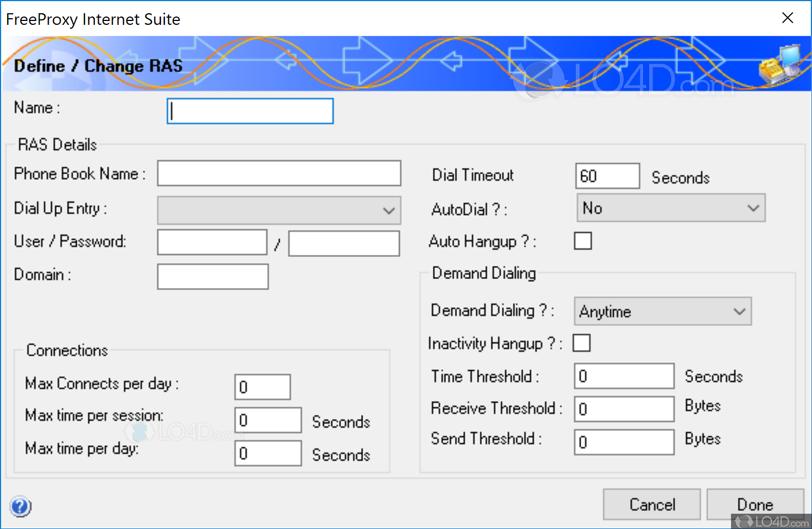Close the FreeProxy Internet Suite dialog

(x=788, y=18)
